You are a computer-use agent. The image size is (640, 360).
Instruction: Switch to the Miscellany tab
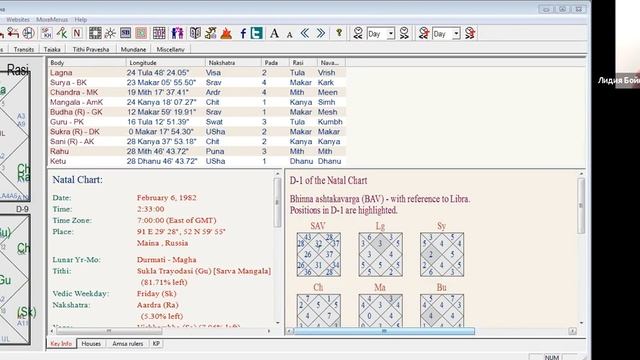(x=171, y=49)
